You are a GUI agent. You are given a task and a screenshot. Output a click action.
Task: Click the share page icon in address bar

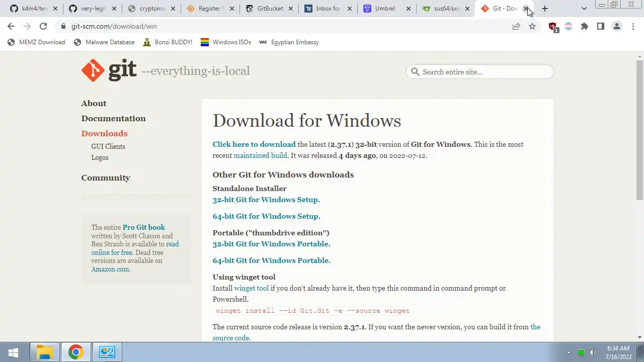pyautogui.click(x=516, y=26)
